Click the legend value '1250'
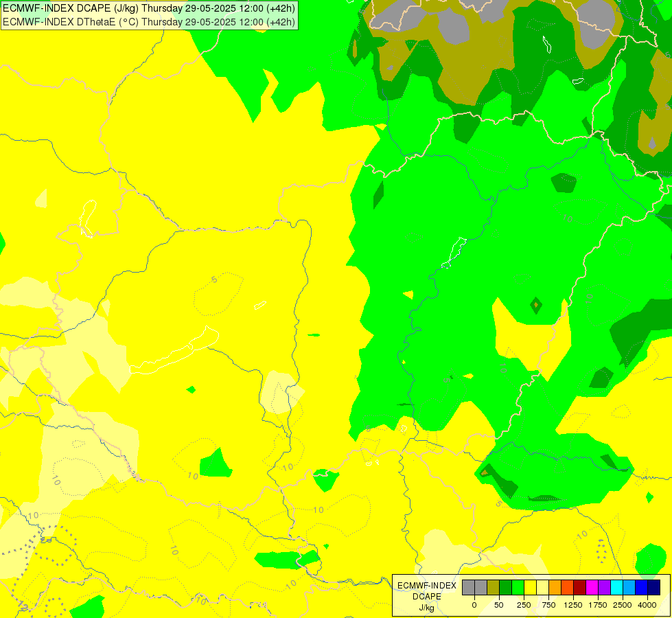 (x=573, y=605)
